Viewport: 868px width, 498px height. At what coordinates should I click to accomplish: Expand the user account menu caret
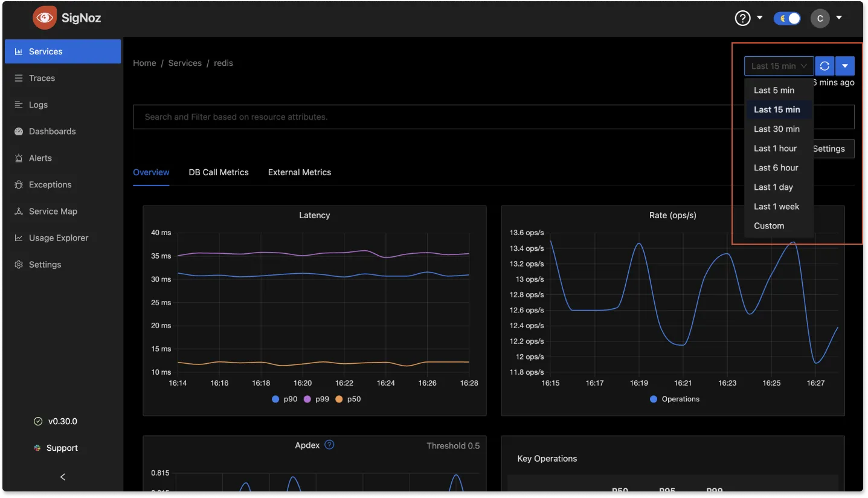pos(839,18)
